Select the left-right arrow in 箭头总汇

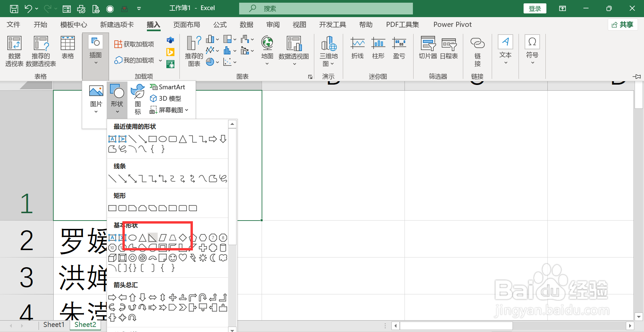point(153,297)
